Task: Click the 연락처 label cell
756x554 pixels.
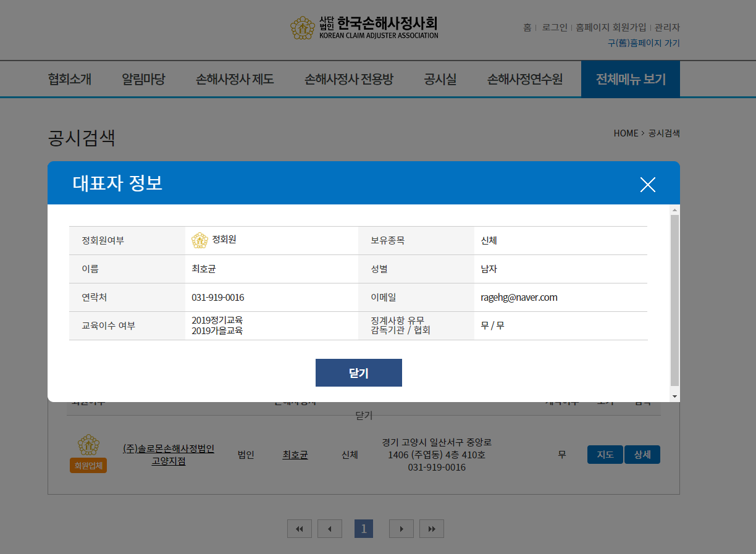Action: [x=127, y=297]
